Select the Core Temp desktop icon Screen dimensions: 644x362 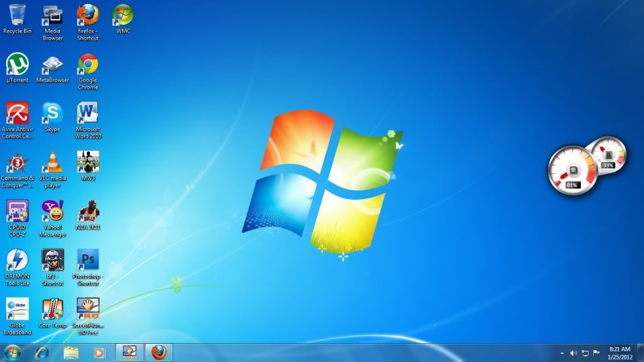click(52, 308)
